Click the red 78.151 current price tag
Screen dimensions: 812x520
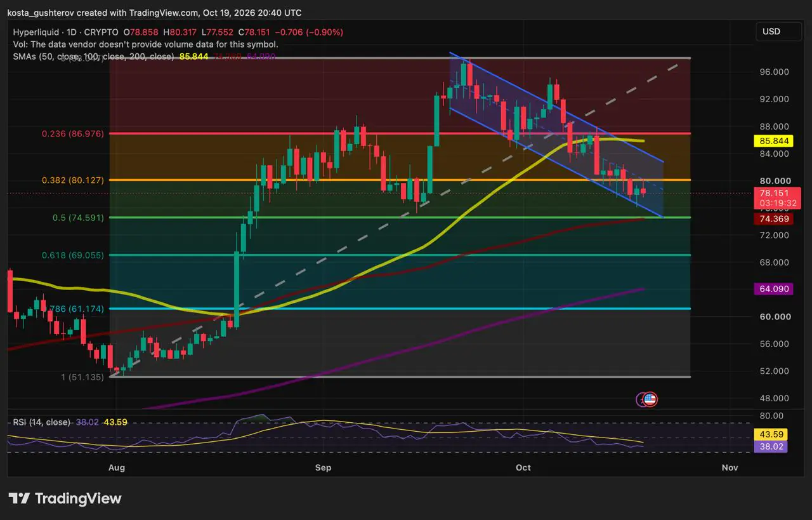[x=777, y=198]
